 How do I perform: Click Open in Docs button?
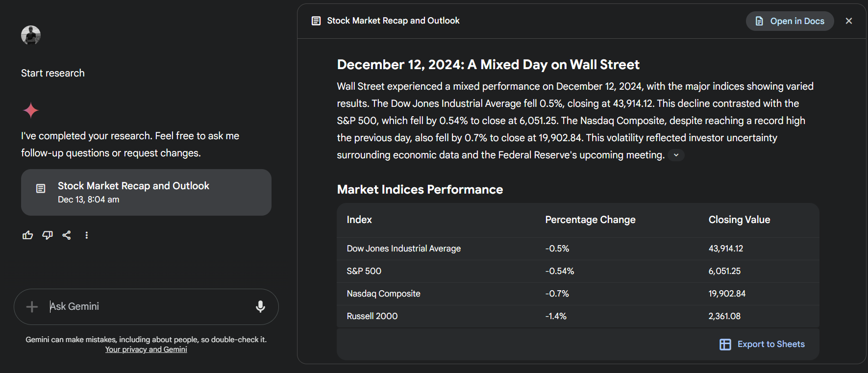(x=790, y=21)
